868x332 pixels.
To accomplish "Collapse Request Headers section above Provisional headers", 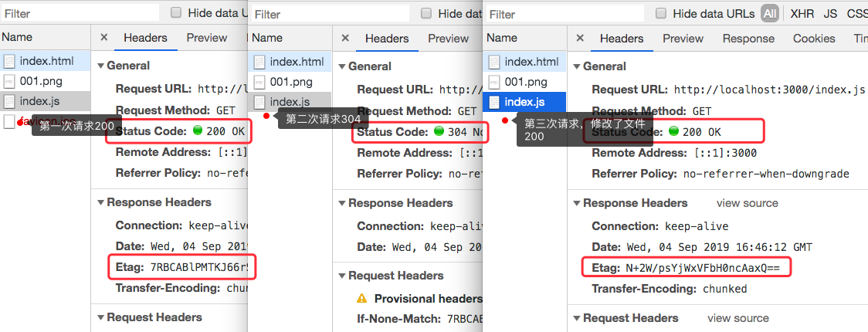I will (341, 276).
